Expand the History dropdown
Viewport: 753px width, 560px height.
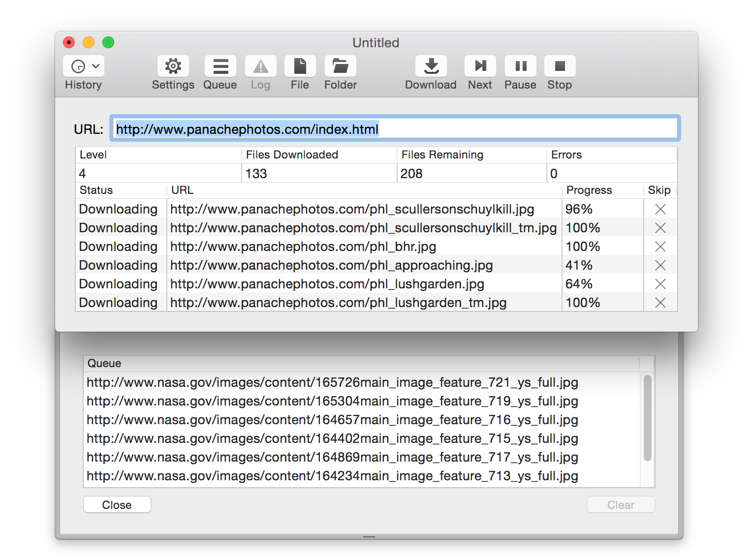tap(84, 66)
